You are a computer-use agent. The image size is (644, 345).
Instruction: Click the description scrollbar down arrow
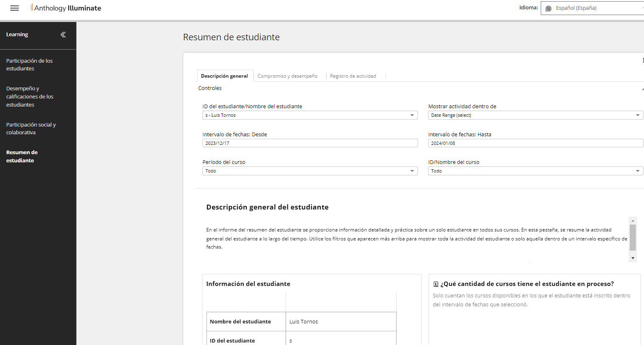coord(633,258)
